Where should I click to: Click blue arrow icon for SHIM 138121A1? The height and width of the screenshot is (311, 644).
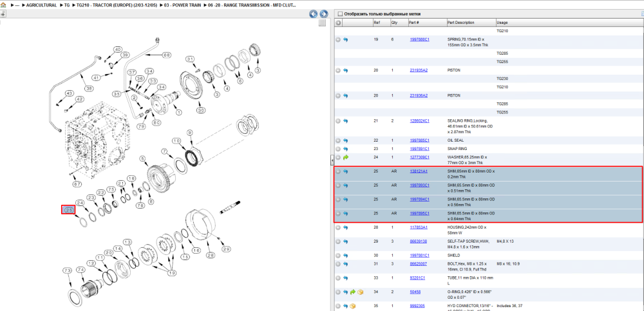(x=345, y=171)
